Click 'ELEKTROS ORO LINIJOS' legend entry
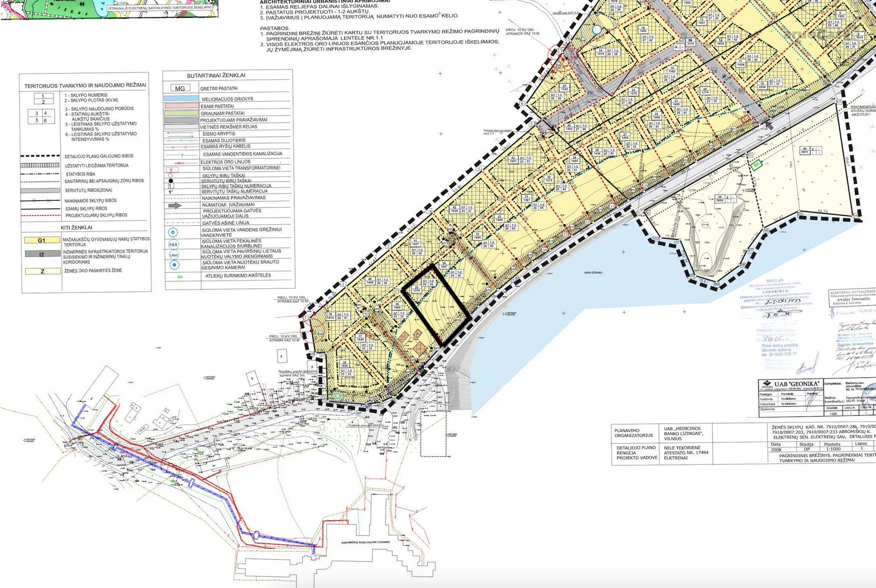 coord(225,162)
